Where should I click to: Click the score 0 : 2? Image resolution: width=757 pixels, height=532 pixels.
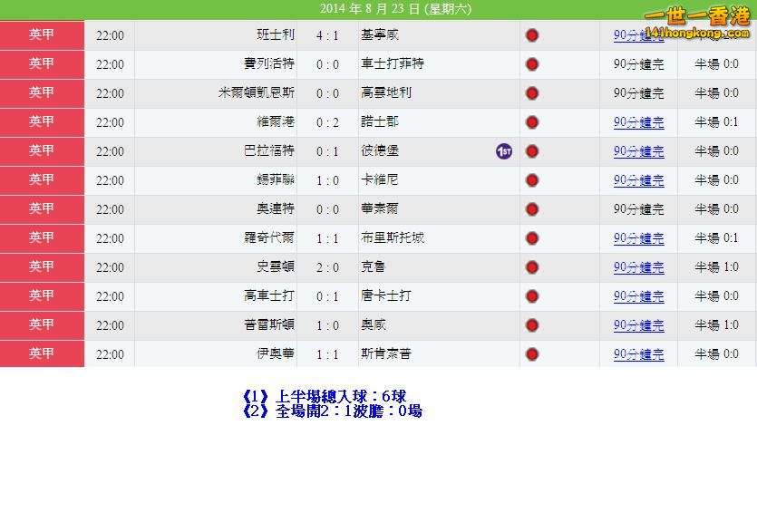(327, 122)
